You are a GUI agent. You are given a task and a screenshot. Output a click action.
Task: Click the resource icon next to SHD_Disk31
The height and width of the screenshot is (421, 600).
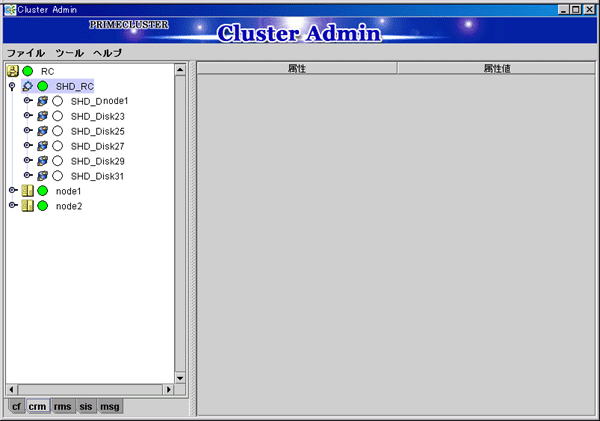pos(42,176)
